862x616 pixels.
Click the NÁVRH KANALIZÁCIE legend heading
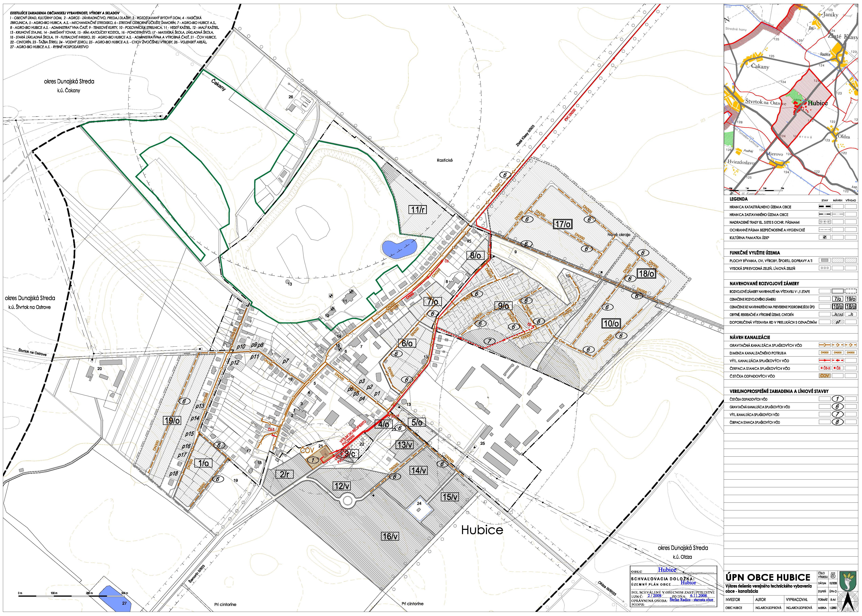tap(750, 337)
